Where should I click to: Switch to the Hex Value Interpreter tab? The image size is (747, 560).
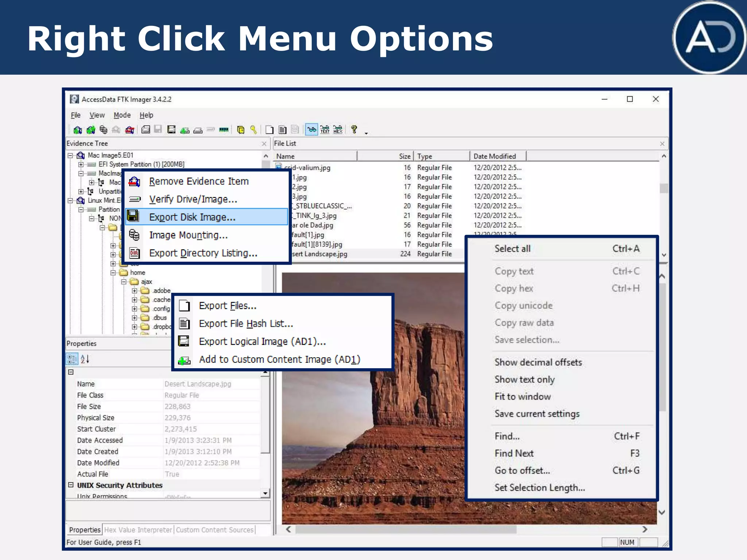(138, 530)
